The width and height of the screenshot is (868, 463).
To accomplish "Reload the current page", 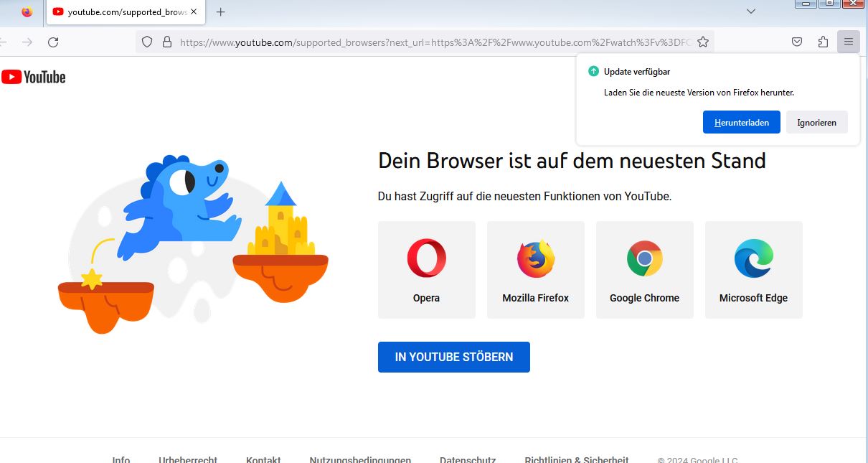I will [x=53, y=42].
